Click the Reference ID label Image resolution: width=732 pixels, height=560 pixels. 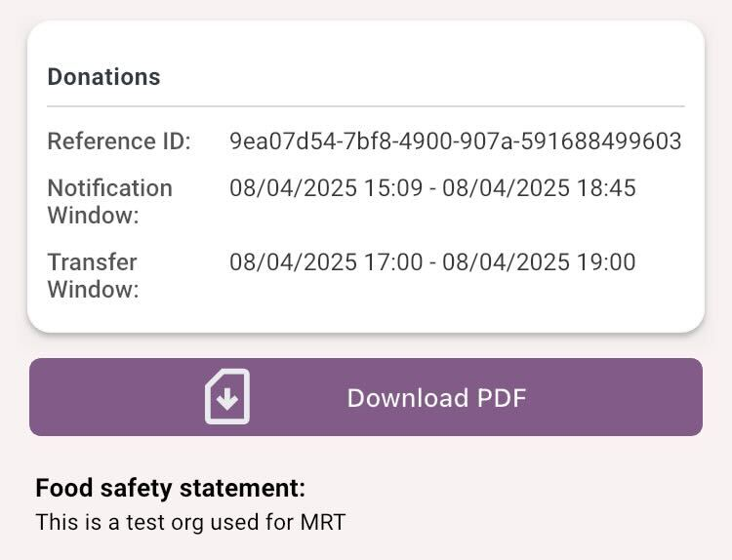(119, 140)
